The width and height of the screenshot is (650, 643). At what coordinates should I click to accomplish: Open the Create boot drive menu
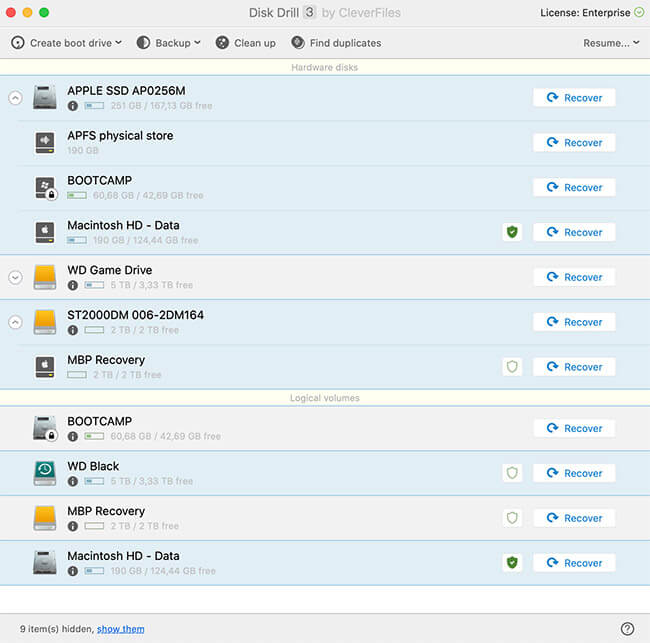click(66, 43)
